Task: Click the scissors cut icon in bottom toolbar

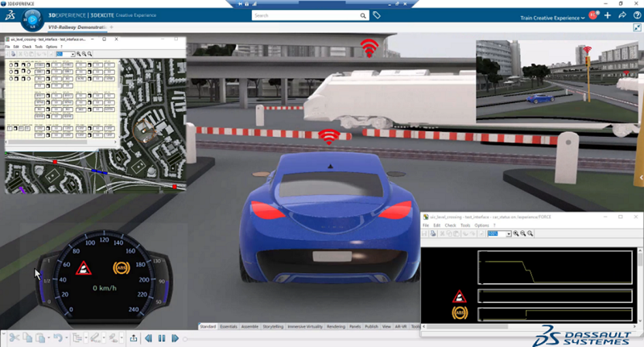Action: (x=14, y=338)
